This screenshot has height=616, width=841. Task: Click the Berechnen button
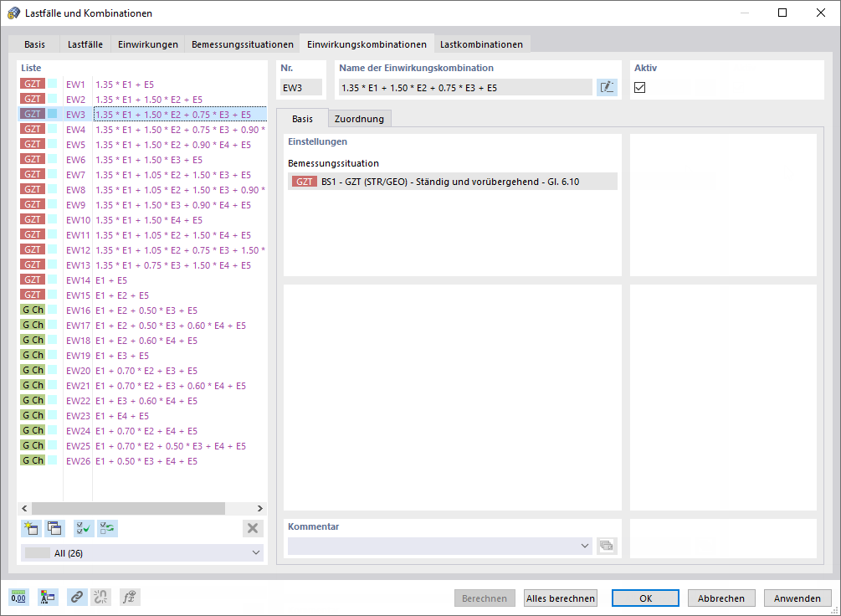(485, 598)
